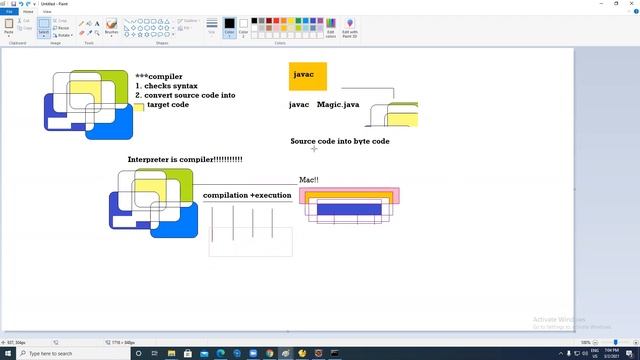This screenshot has height=360, width=640.
Task: Click the Select rectangle tool
Action: pyautogui.click(x=44, y=24)
